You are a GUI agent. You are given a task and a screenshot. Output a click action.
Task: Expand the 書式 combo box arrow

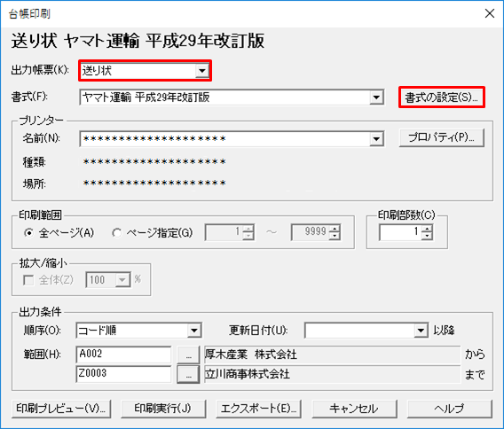(376, 97)
